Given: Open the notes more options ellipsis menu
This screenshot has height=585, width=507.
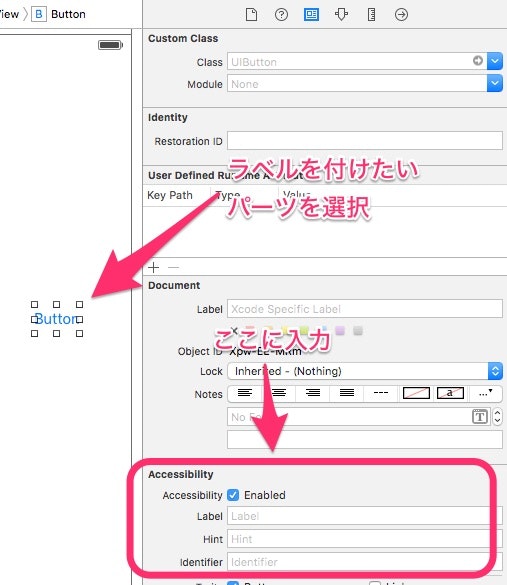Looking at the screenshot, I should 485,393.
